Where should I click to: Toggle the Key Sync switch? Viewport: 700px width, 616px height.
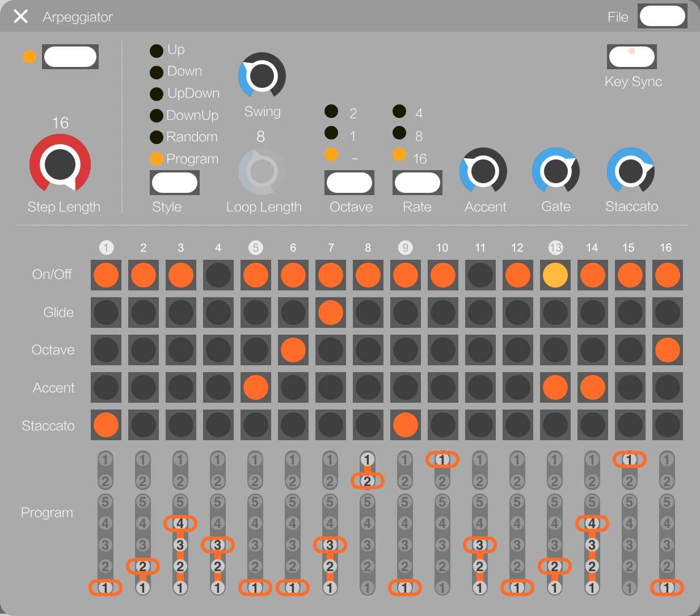(x=631, y=56)
